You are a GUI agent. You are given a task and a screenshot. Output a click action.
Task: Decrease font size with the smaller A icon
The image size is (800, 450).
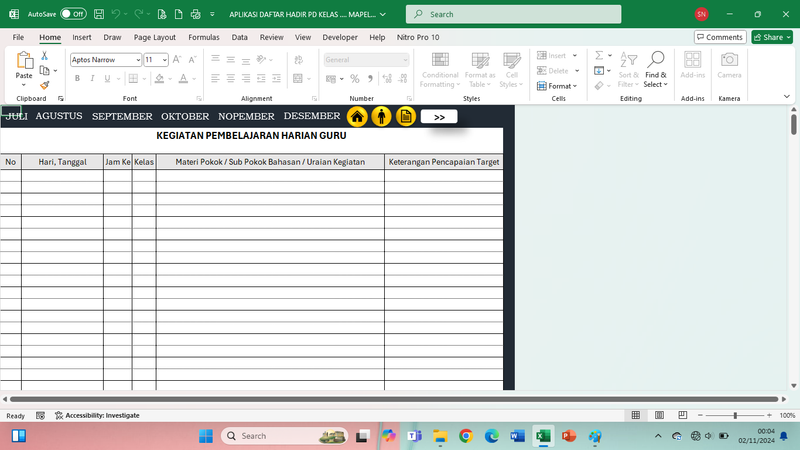(192, 60)
